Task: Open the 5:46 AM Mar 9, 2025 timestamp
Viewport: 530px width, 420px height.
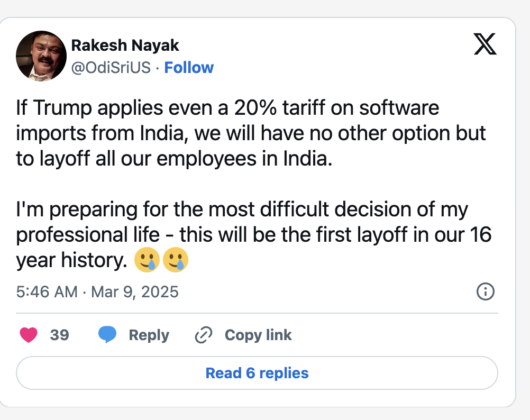Action: [x=97, y=291]
